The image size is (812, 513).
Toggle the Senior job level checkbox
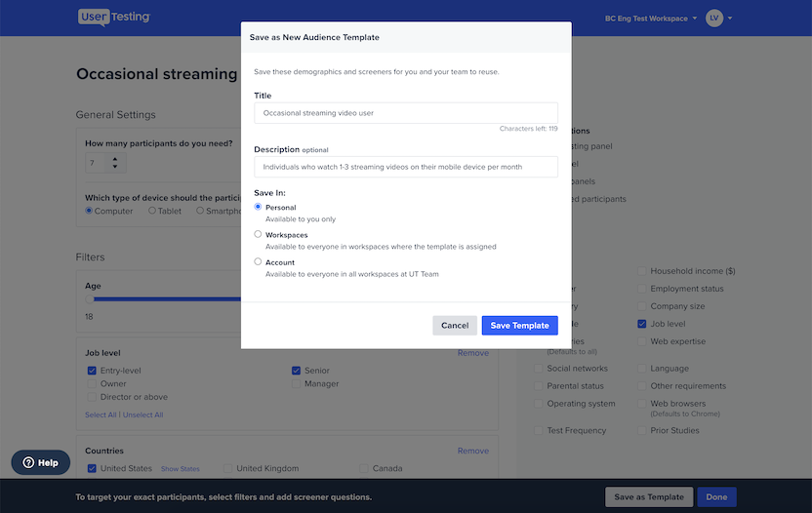tap(296, 371)
